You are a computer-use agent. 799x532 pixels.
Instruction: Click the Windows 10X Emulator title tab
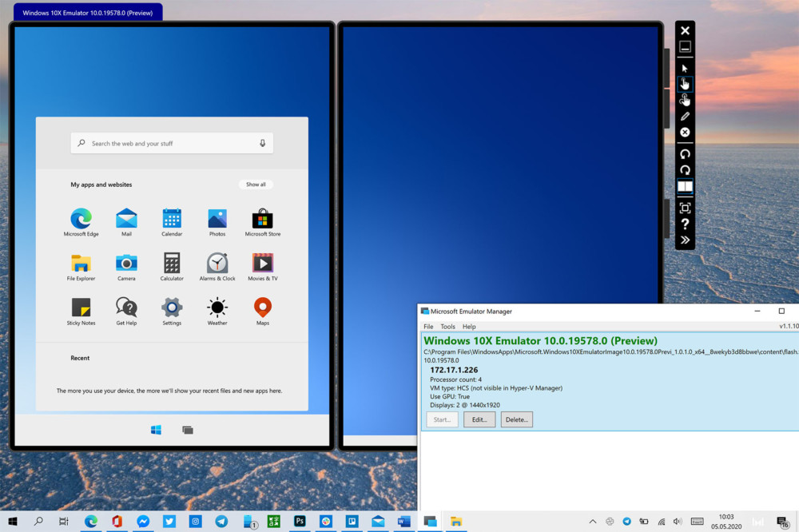(88, 13)
